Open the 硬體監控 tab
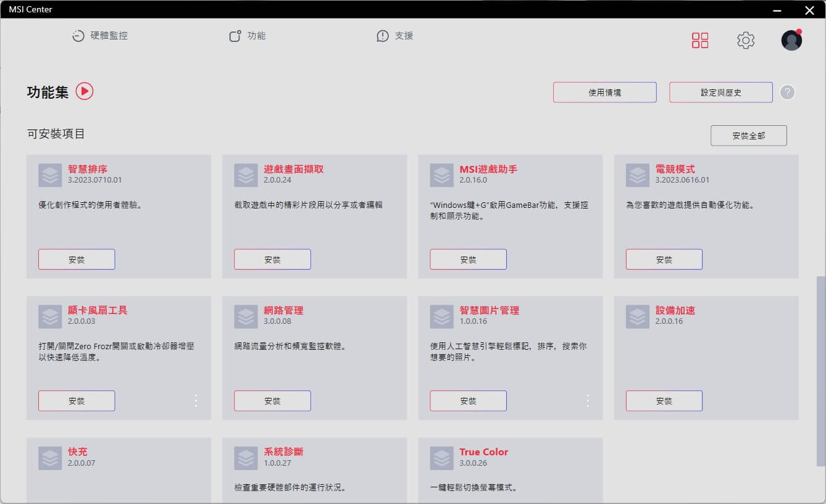Viewport: 826px width, 504px height. 99,36
